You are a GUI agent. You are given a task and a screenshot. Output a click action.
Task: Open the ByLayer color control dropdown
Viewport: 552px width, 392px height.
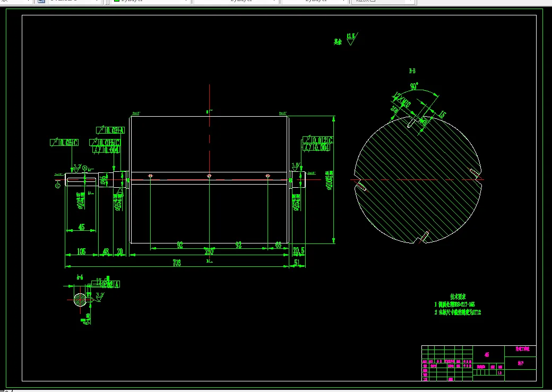(151, 2)
